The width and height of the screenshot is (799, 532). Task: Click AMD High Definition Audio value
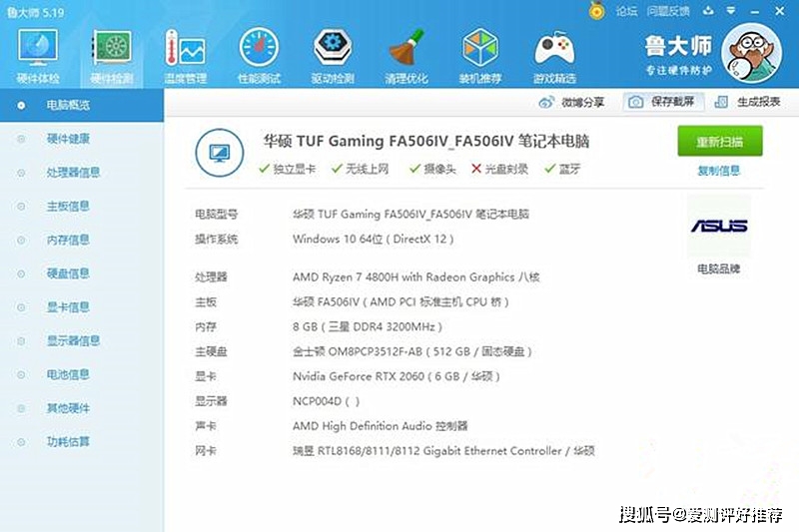(x=381, y=425)
